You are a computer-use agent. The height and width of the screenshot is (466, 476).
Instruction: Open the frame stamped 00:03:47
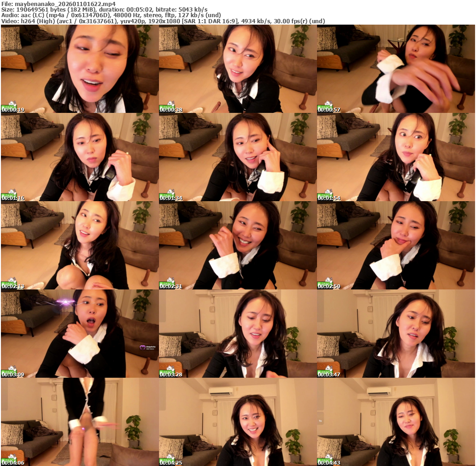tap(396, 334)
